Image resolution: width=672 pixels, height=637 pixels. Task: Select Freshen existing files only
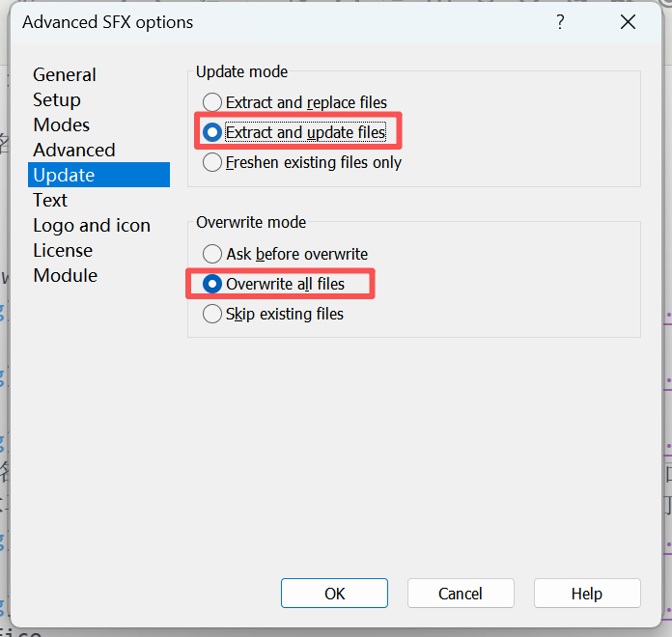point(212,163)
